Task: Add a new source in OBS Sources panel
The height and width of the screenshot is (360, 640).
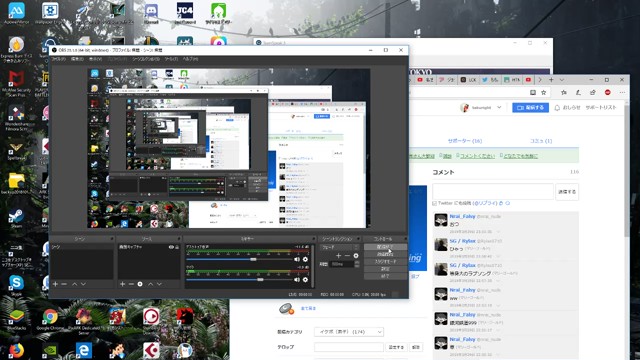Action: coord(122,284)
